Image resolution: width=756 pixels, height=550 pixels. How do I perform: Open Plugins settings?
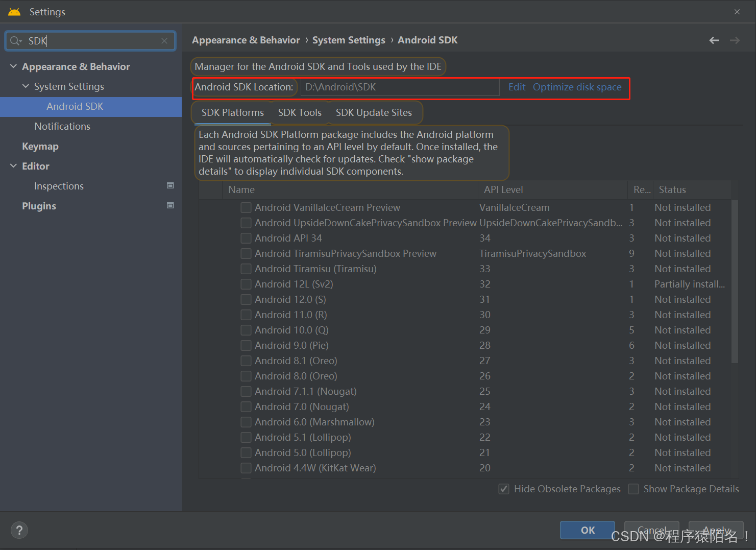point(39,206)
